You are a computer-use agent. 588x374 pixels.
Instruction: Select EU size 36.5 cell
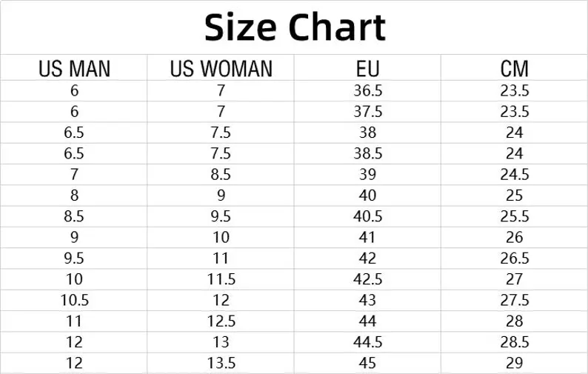coord(367,91)
